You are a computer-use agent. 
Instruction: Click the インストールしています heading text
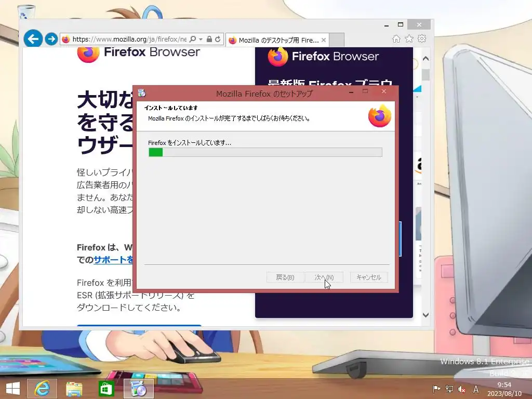click(171, 108)
